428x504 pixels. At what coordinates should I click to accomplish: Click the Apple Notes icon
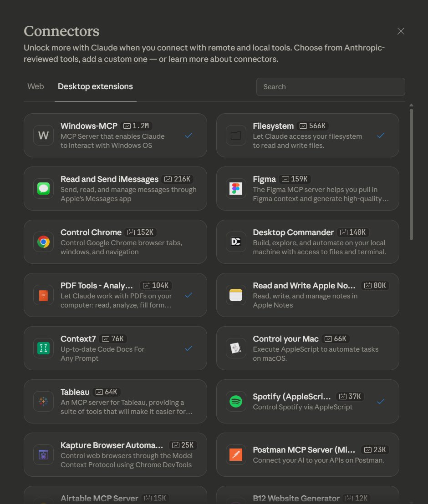pos(236,295)
